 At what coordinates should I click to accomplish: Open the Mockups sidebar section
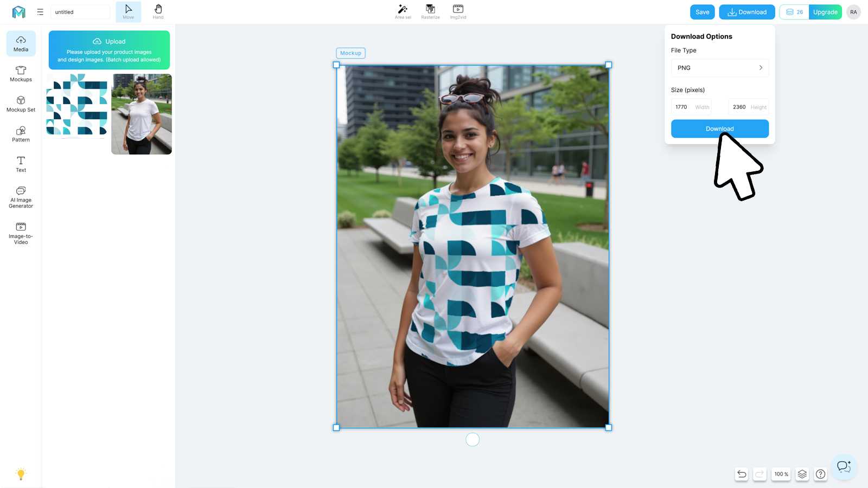click(x=21, y=74)
